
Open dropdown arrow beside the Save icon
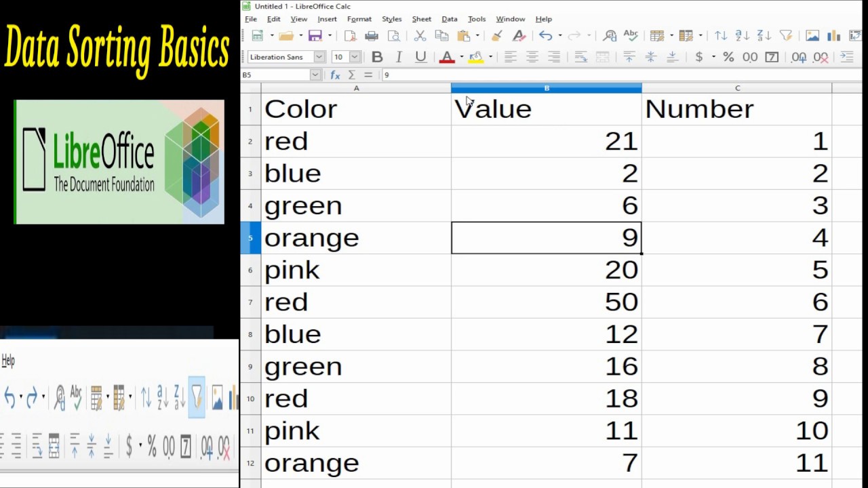pos(330,36)
